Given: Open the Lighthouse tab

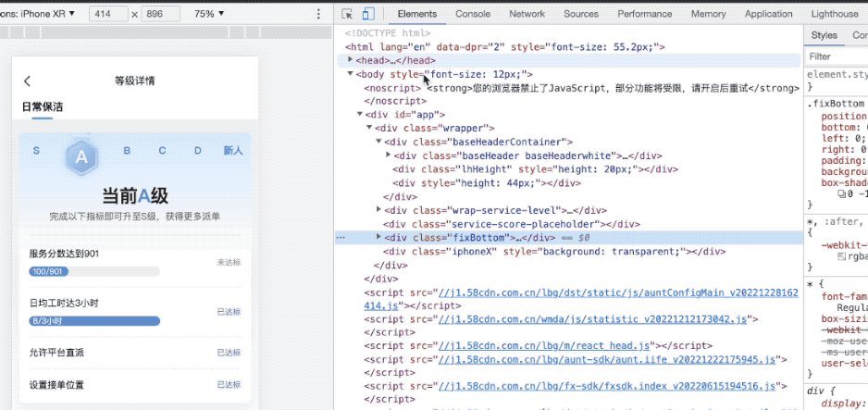Looking at the screenshot, I should click(x=835, y=14).
